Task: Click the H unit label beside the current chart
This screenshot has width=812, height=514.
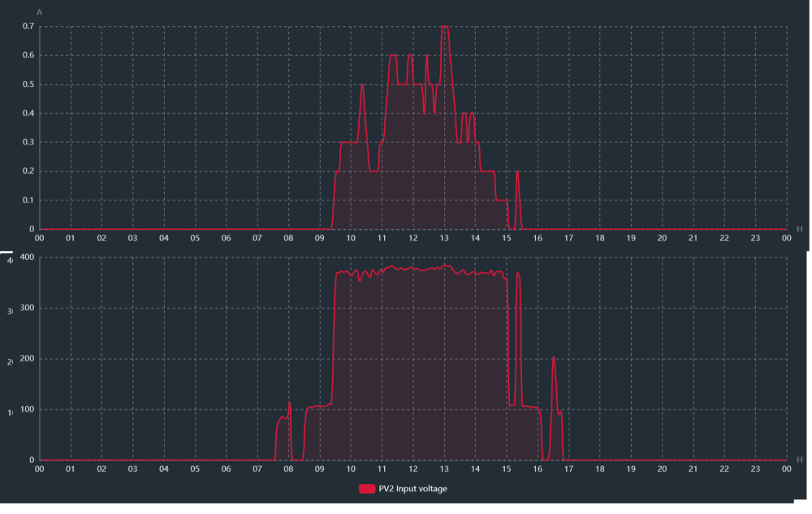Action: (x=800, y=229)
